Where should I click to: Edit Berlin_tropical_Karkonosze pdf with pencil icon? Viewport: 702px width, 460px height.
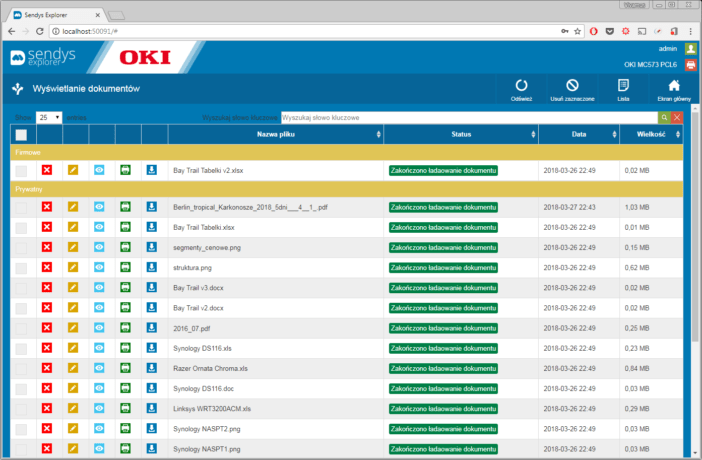[x=73, y=207]
